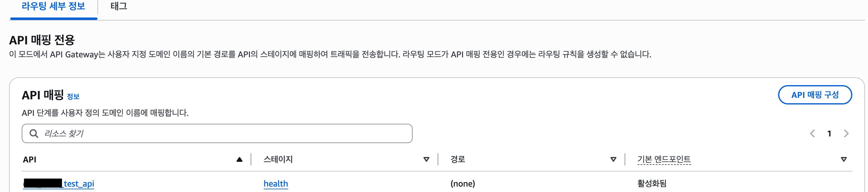This screenshot has height=192, width=868.
Task: Click the magnifier icon in the search box
Action: (34, 134)
